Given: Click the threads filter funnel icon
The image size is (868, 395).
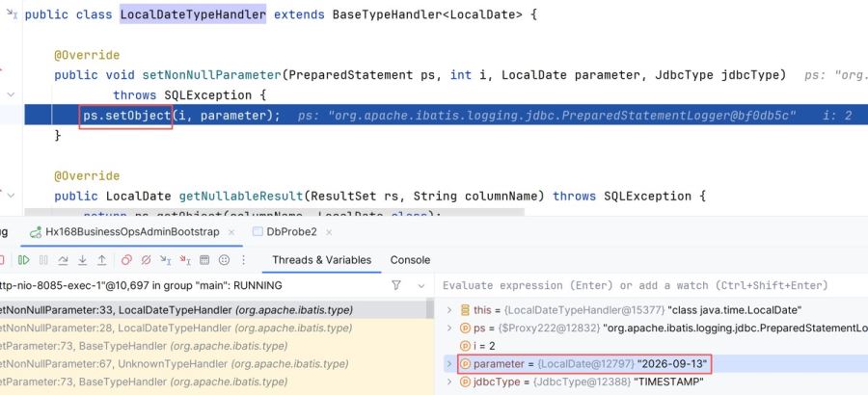Looking at the screenshot, I should point(396,285).
